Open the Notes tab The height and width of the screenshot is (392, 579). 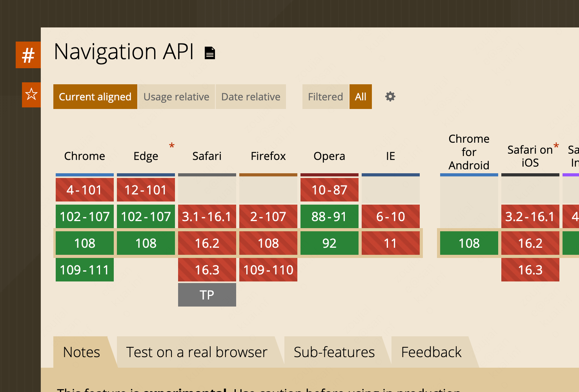click(x=82, y=352)
